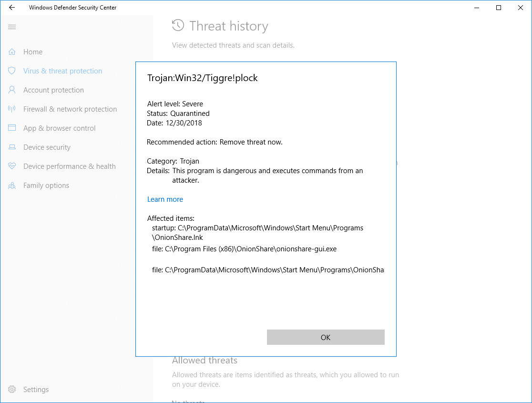Open the Learn more link
The height and width of the screenshot is (403, 532).
tap(165, 199)
